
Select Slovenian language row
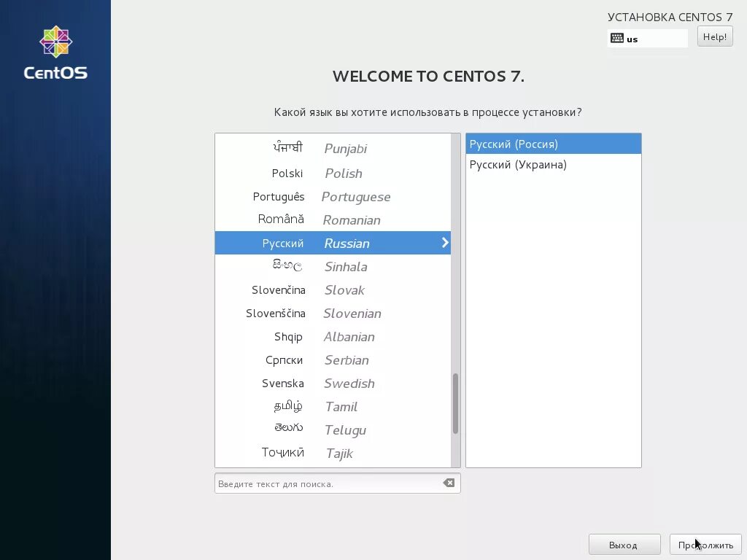point(333,313)
